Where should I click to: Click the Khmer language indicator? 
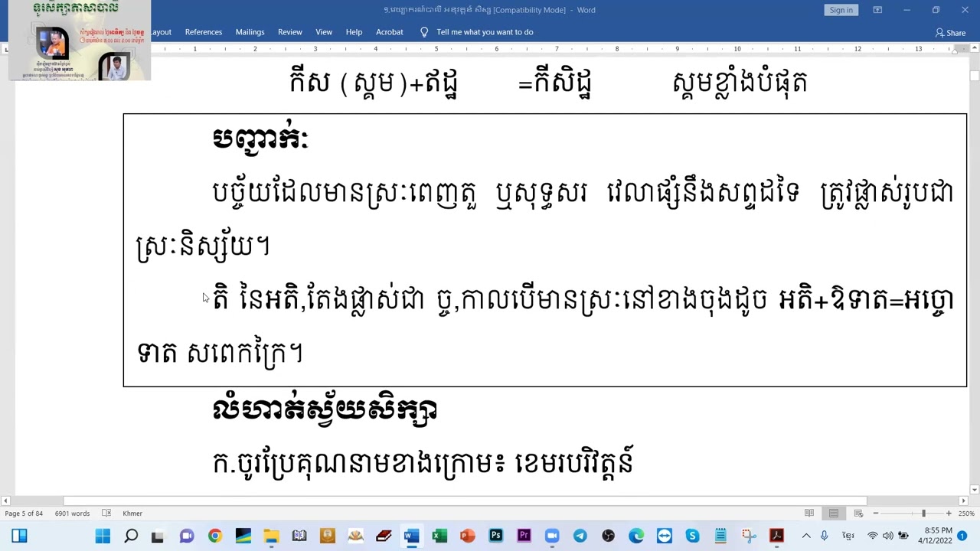[132, 514]
